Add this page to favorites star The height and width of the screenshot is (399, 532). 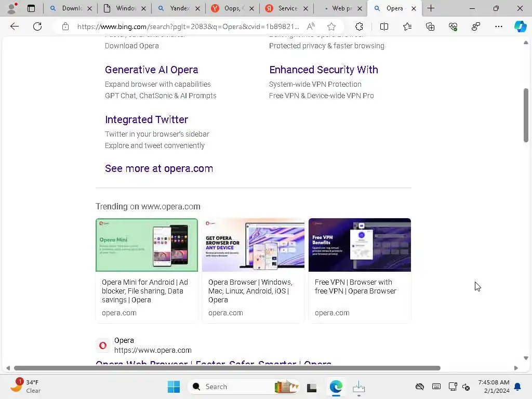point(331,26)
